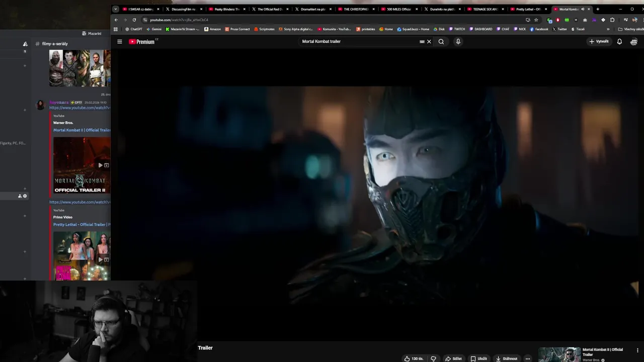The image size is (644, 362).
Task: Open the YouTube account avatar menu
Action: [x=634, y=42]
